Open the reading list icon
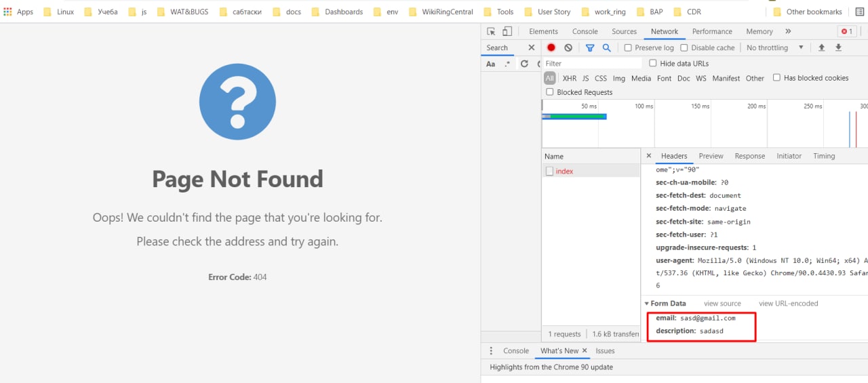The height and width of the screenshot is (383, 868). tap(860, 12)
